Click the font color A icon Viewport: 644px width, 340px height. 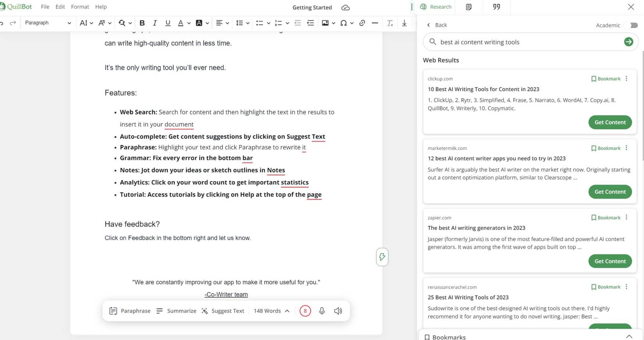(181, 23)
